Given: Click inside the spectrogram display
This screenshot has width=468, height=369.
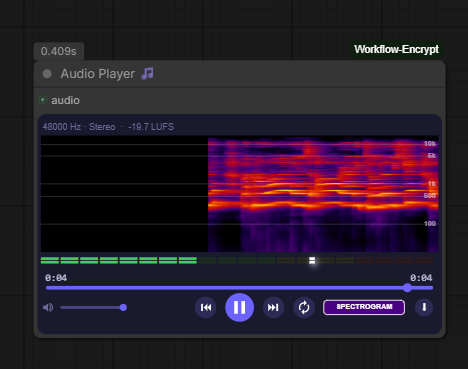Looking at the screenshot, I should 239,194.
